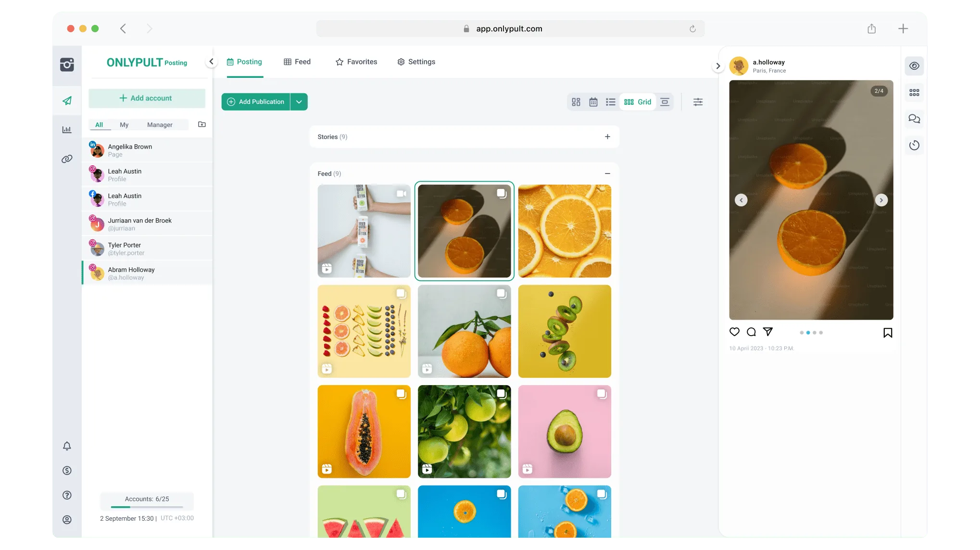This screenshot has width=980, height=550.
Task: Open the filter sliders icon
Action: click(x=698, y=102)
